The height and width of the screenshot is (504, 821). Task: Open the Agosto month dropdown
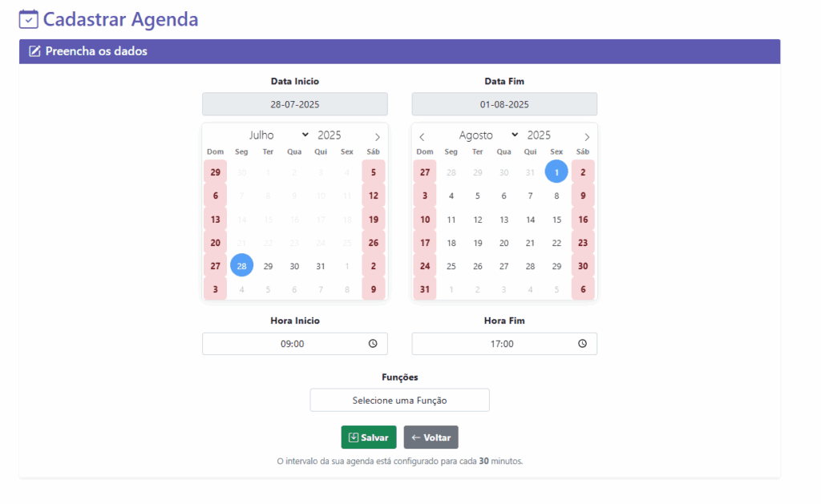488,135
